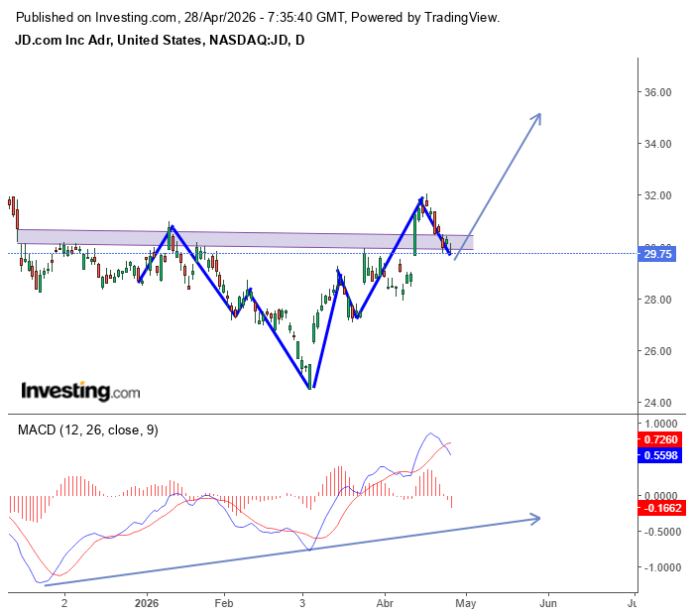This screenshot has width=693, height=616.
Task: Click the Published on Investing.com header text
Action: tap(257, 18)
